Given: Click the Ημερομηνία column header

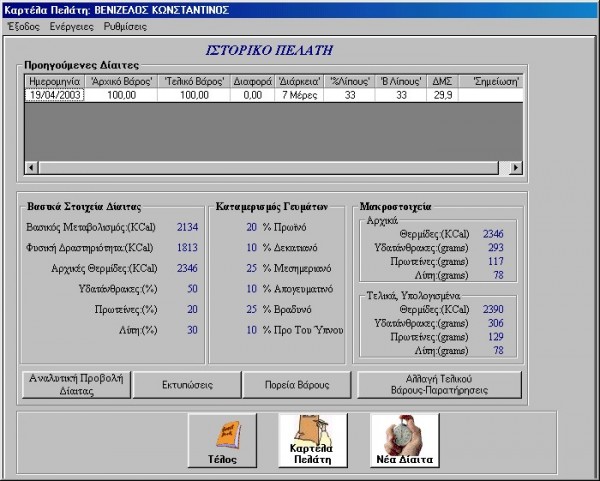Looking at the screenshot, I should (x=55, y=80).
